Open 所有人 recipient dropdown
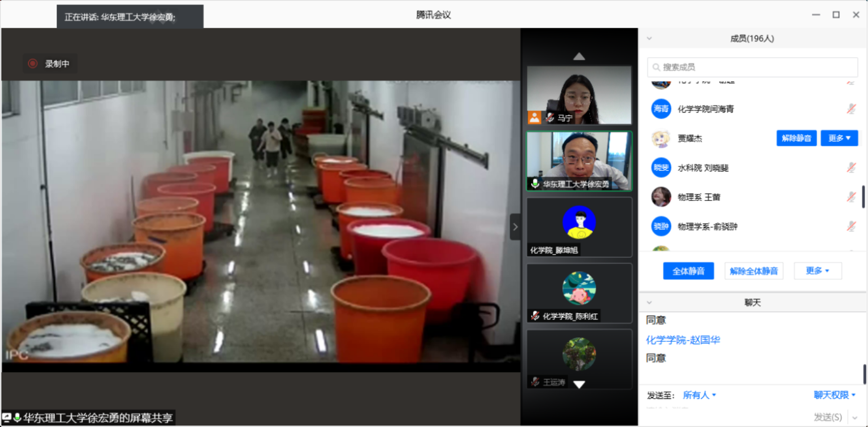Viewport: 868px width, 427px height. coord(700,395)
